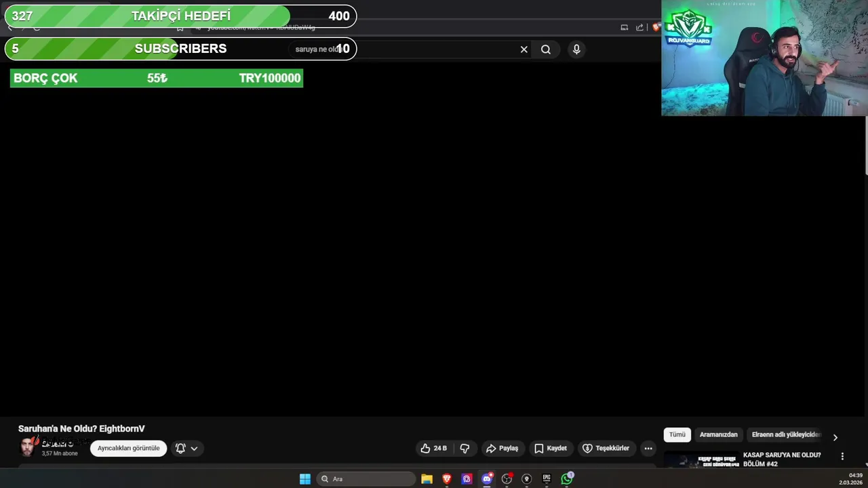Open the Epic Games taskbar icon
The image size is (868, 488).
click(547, 479)
